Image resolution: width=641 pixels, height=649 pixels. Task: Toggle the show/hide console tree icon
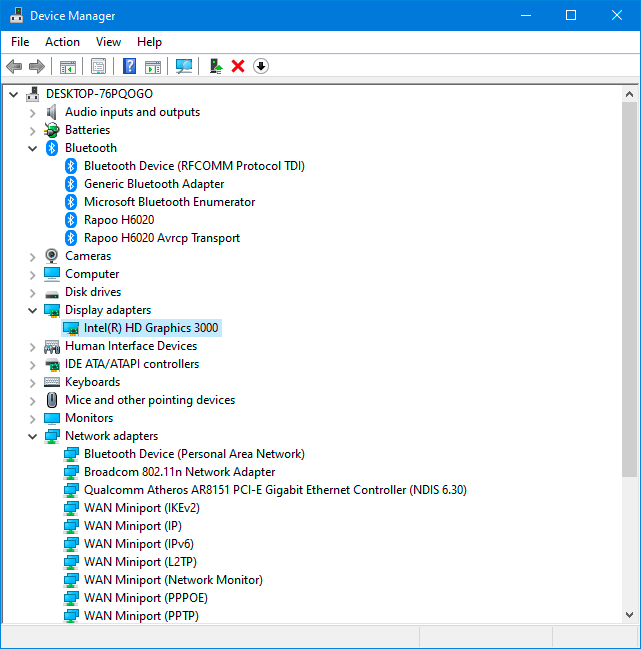[68, 66]
